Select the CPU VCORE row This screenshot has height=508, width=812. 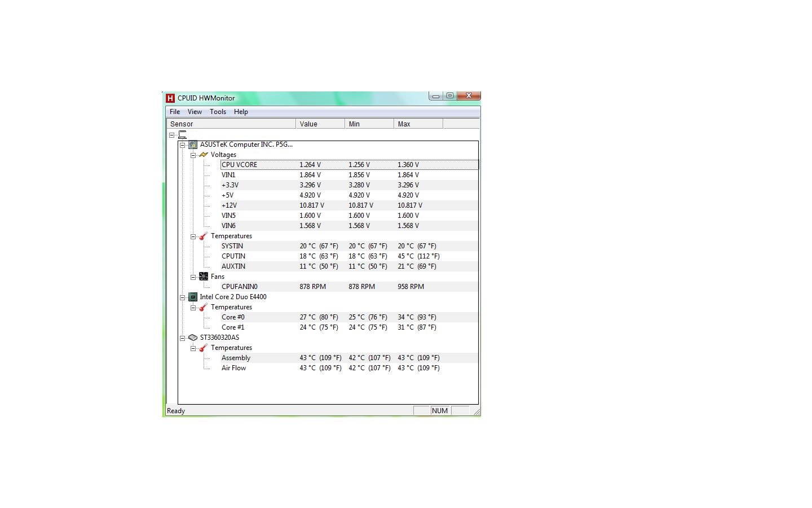click(350, 165)
